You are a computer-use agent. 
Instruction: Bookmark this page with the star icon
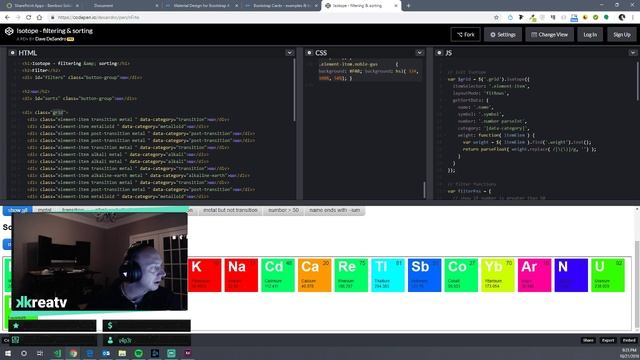[x=496, y=18]
